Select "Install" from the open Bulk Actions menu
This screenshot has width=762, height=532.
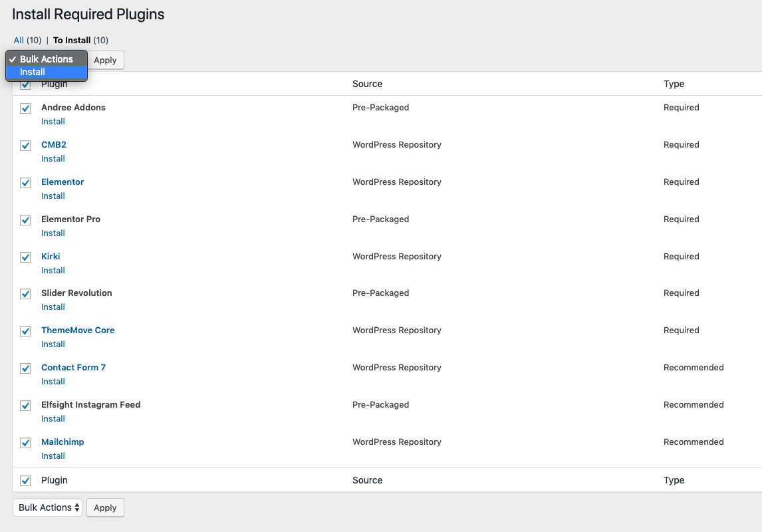[32, 72]
